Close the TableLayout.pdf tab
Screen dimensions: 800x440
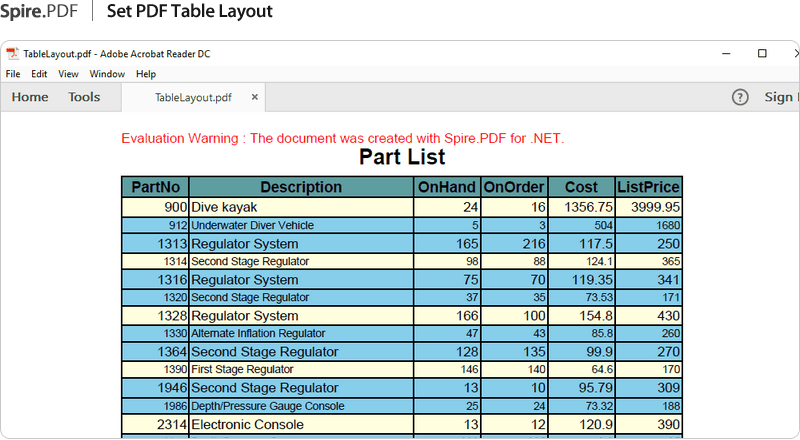tap(255, 97)
